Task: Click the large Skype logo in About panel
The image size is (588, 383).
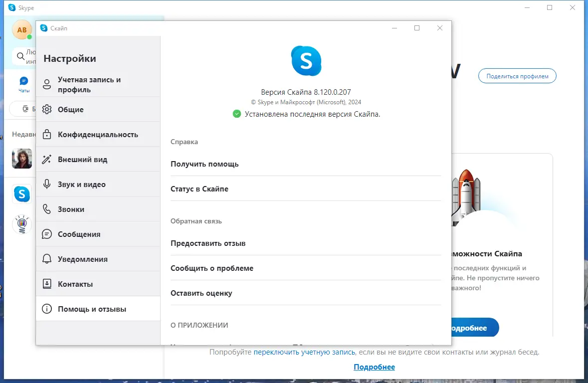Action: [x=306, y=61]
